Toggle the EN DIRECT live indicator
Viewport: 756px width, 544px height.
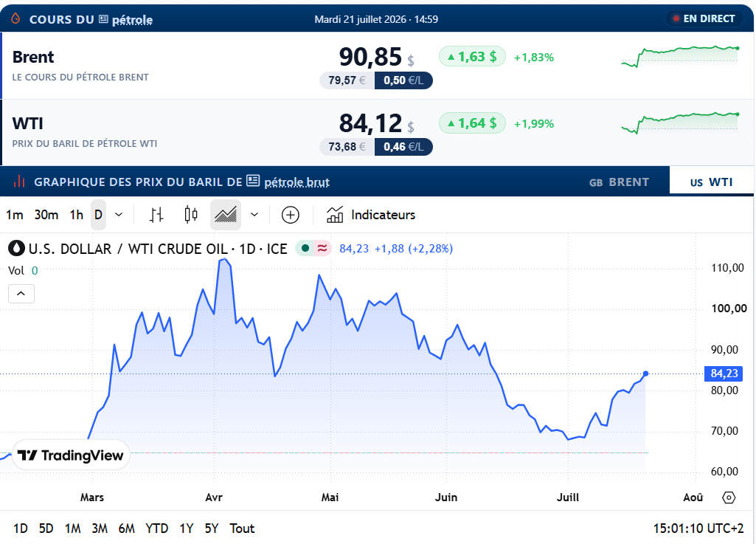click(x=704, y=19)
